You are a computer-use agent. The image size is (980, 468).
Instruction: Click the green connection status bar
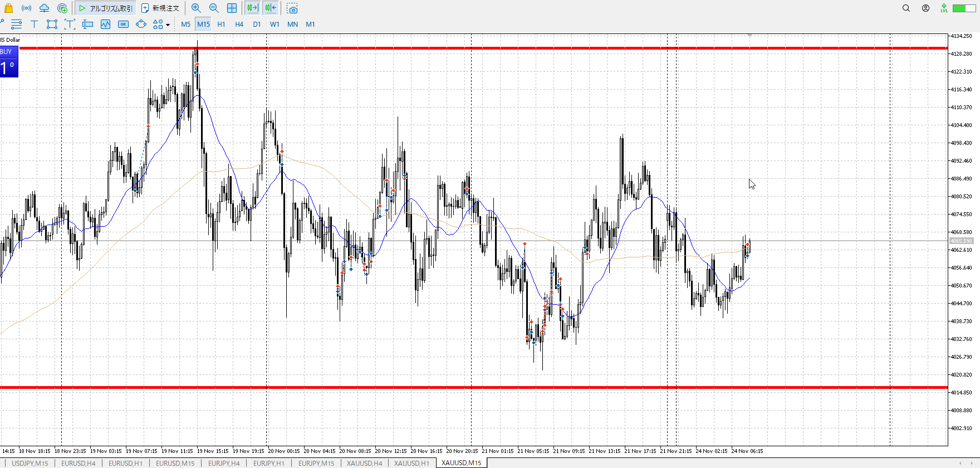tap(963, 8)
